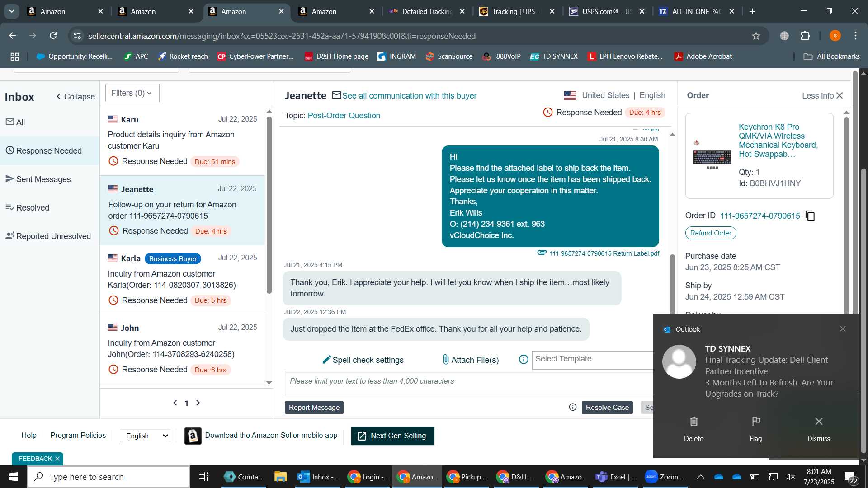The image size is (868, 488).
Task: Click the message reply text box
Action: (x=469, y=383)
